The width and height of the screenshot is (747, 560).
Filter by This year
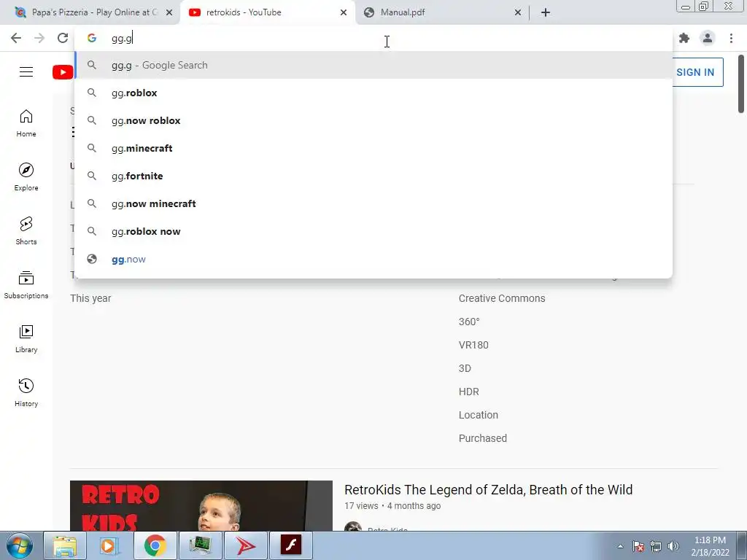point(90,298)
